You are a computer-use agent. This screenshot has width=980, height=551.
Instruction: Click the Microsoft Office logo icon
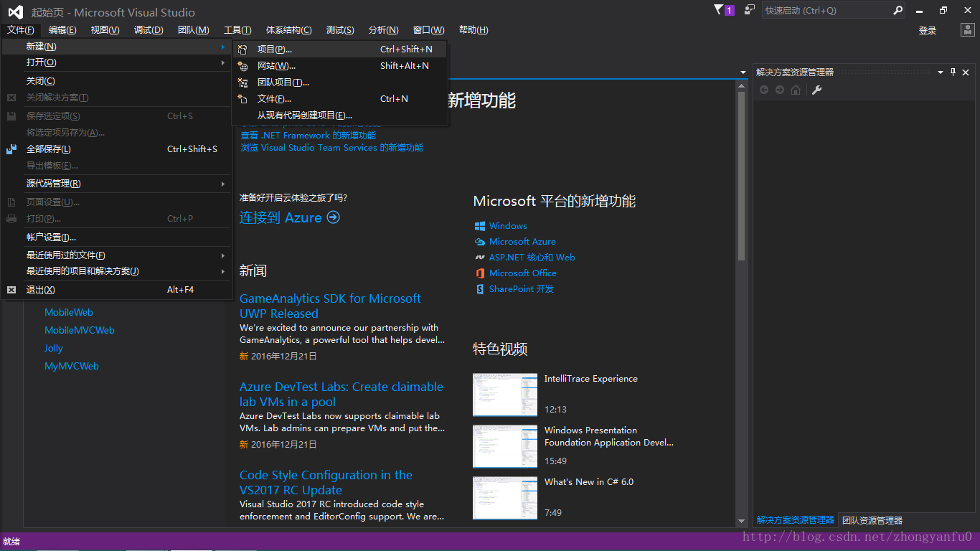[x=480, y=273]
